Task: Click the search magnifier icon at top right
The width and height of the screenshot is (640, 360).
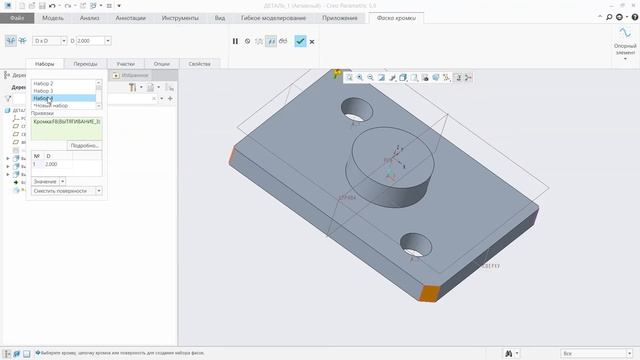Action: click(609, 17)
